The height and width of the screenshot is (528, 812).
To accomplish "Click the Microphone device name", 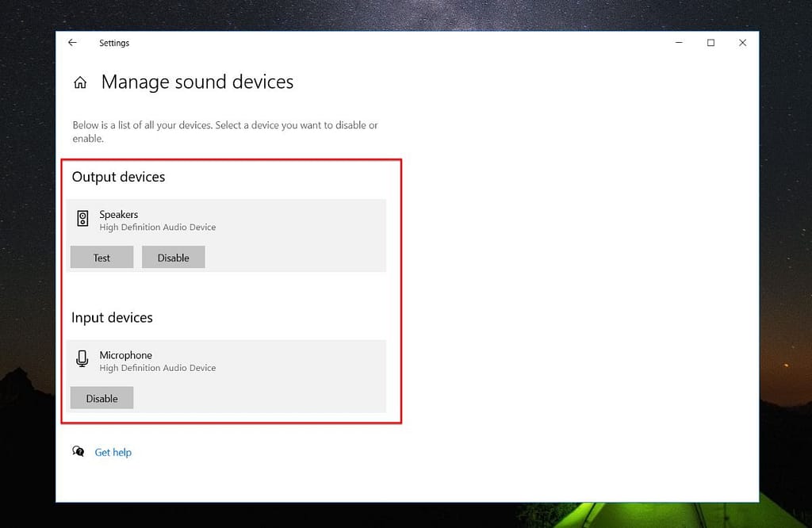I will 126,355.
